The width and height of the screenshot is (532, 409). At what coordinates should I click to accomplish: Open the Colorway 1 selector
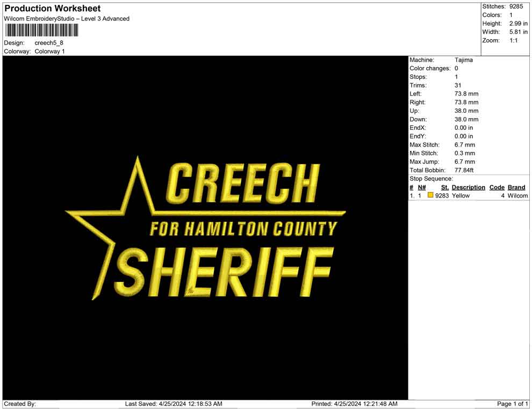(50, 51)
